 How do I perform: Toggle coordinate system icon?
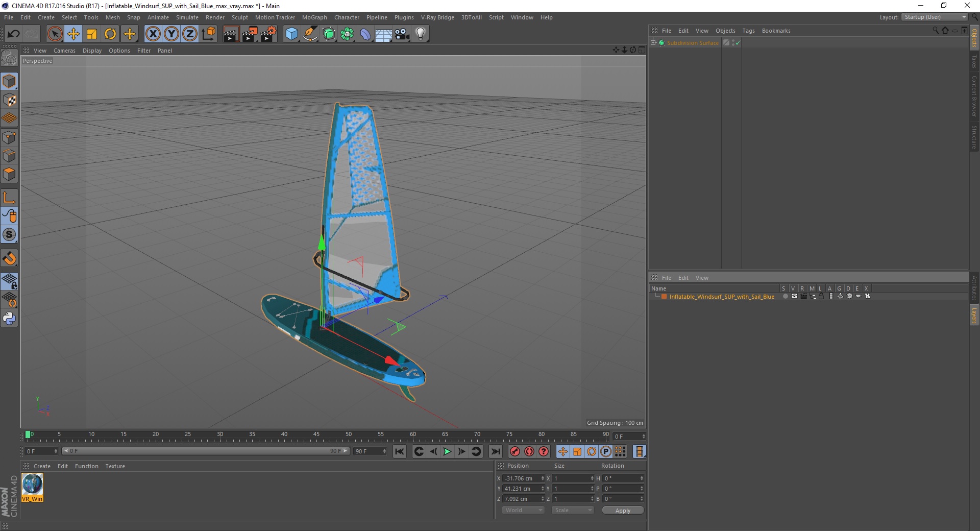pos(209,34)
